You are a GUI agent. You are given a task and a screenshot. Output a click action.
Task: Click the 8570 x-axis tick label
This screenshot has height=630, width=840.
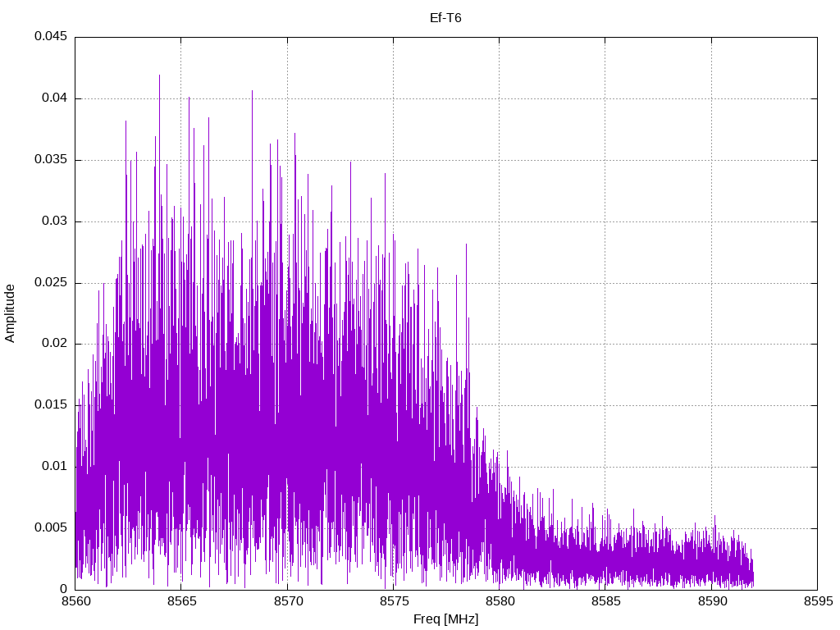(x=288, y=601)
